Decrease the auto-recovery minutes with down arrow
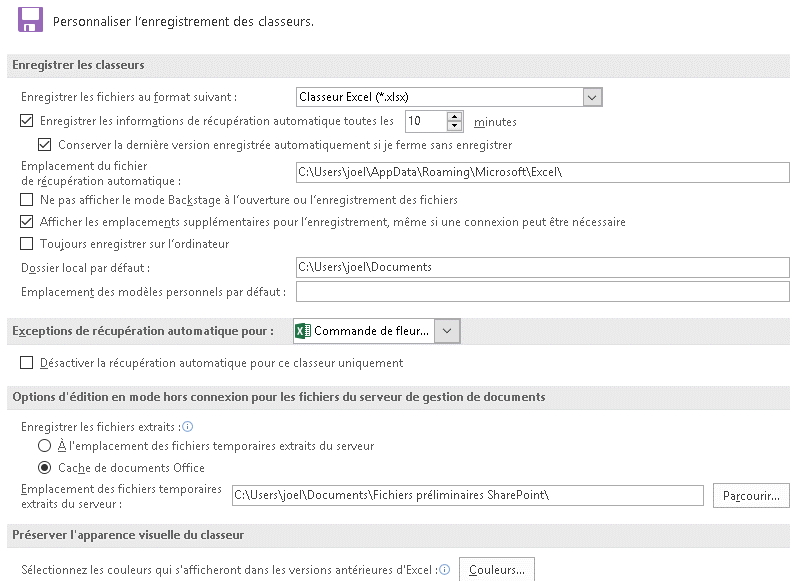 455,126
